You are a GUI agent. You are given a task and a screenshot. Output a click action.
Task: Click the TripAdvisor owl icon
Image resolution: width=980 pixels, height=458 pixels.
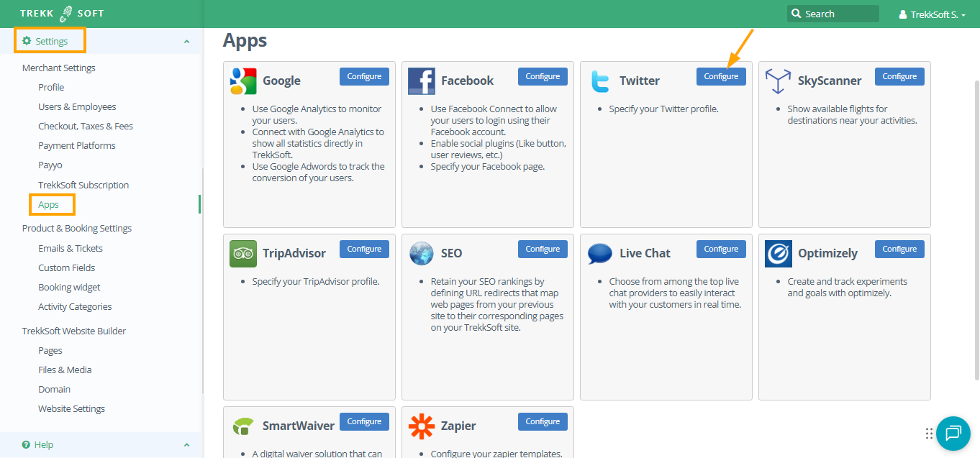pos(243,254)
